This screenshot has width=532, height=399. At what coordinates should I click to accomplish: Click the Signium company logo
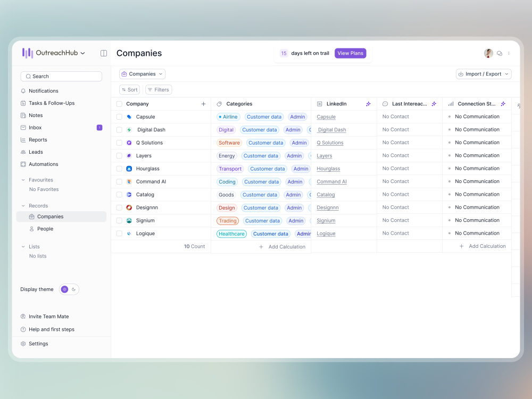(x=129, y=221)
